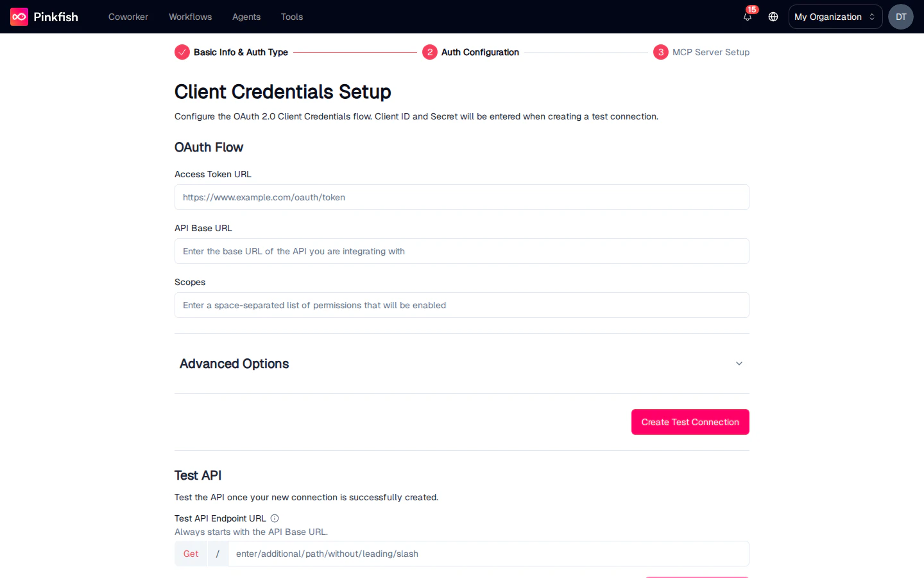Switch to the Coworker section
This screenshot has height=578, width=924.
pyautogui.click(x=128, y=17)
